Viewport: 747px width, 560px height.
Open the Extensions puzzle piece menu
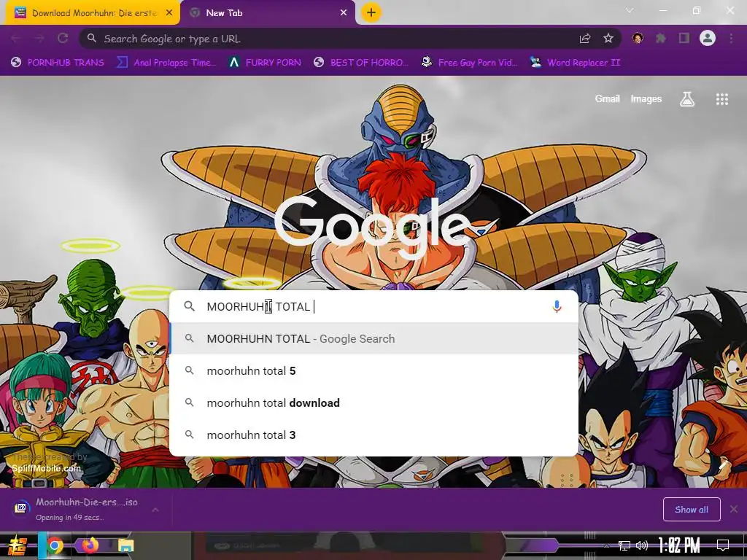(661, 38)
